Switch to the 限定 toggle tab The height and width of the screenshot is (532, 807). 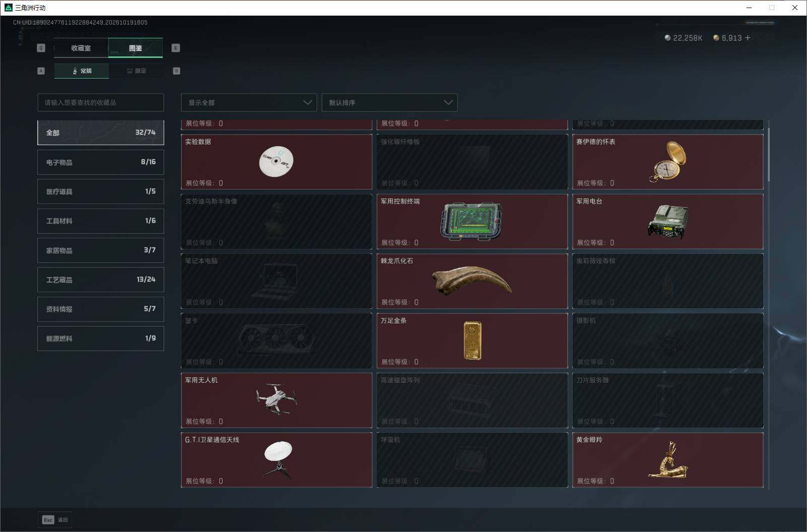pyautogui.click(x=136, y=71)
